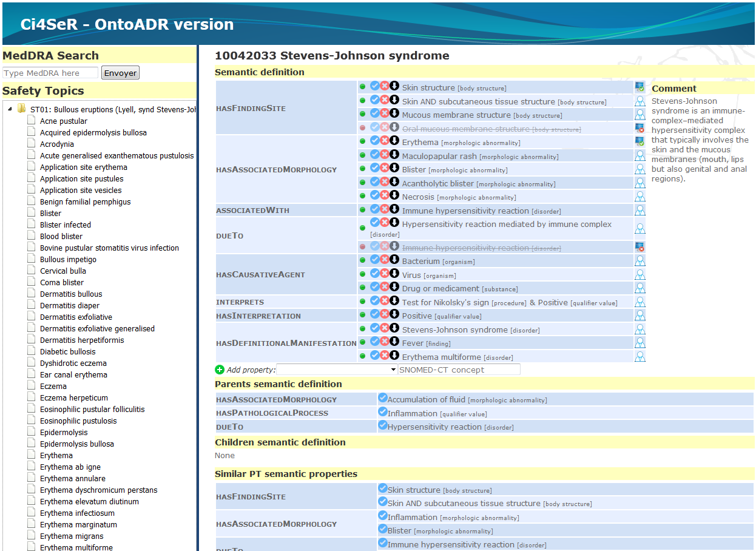This screenshot has height=551, width=756.
Task: Click the blue validate checkmark for Erythema morphology
Action: 375,141
